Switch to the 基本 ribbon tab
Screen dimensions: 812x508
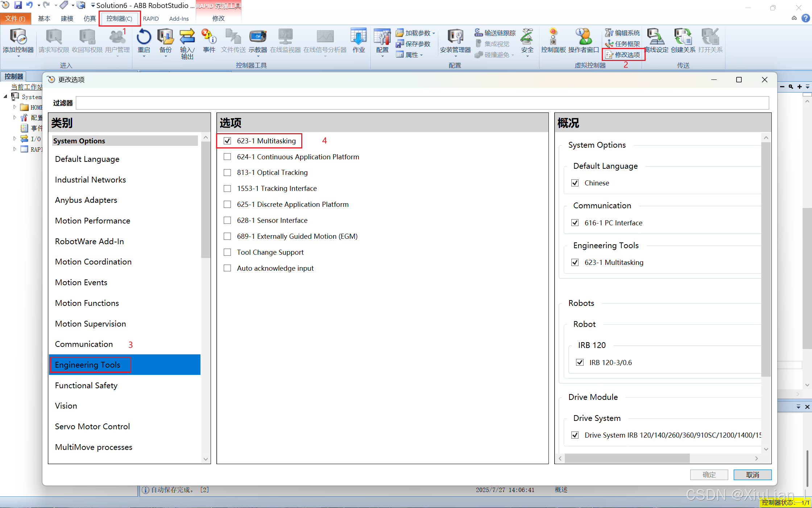(x=44, y=19)
